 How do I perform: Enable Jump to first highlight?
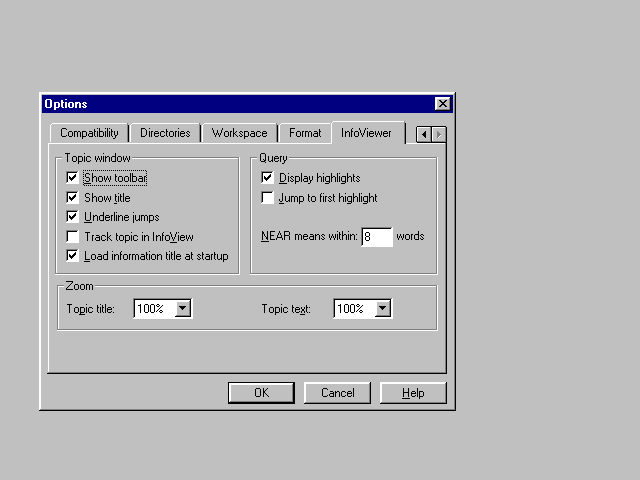coord(267,198)
